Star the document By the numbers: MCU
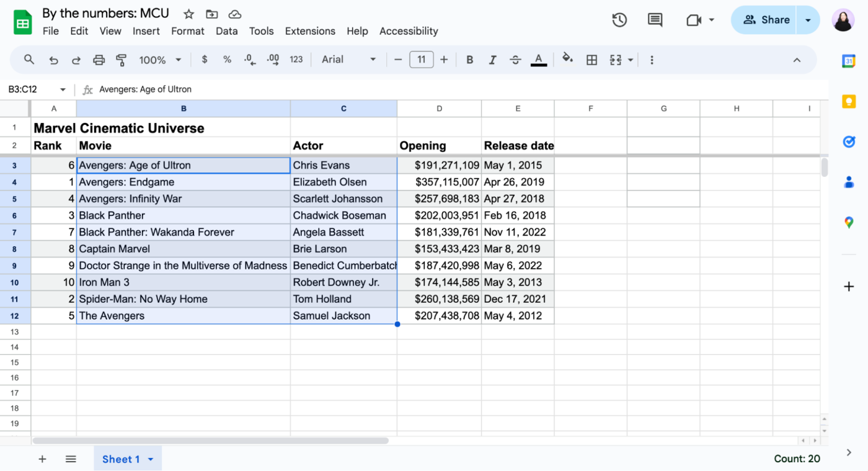The image size is (868, 471). pos(189,14)
